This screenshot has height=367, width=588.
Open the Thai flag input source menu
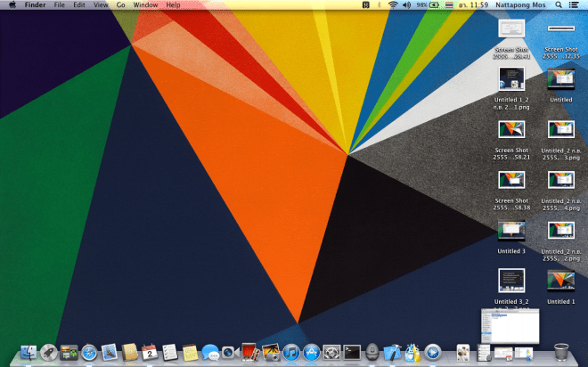coord(451,5)
